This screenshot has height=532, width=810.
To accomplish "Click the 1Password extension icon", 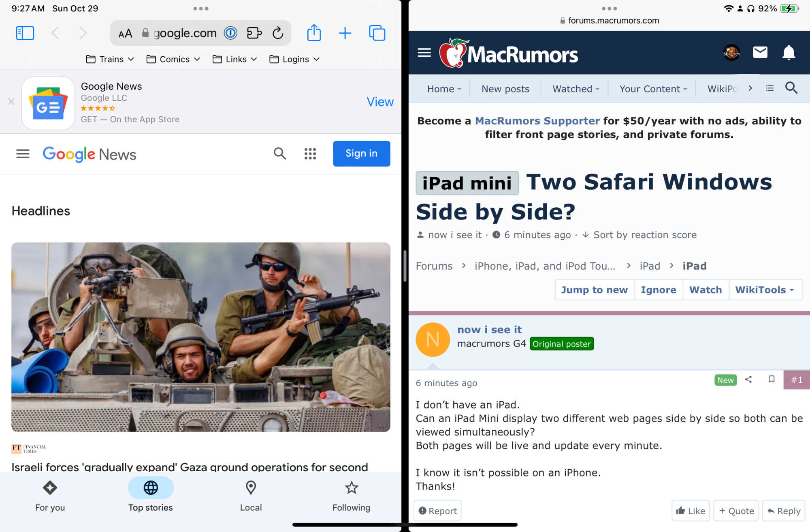I will point(230,33).
